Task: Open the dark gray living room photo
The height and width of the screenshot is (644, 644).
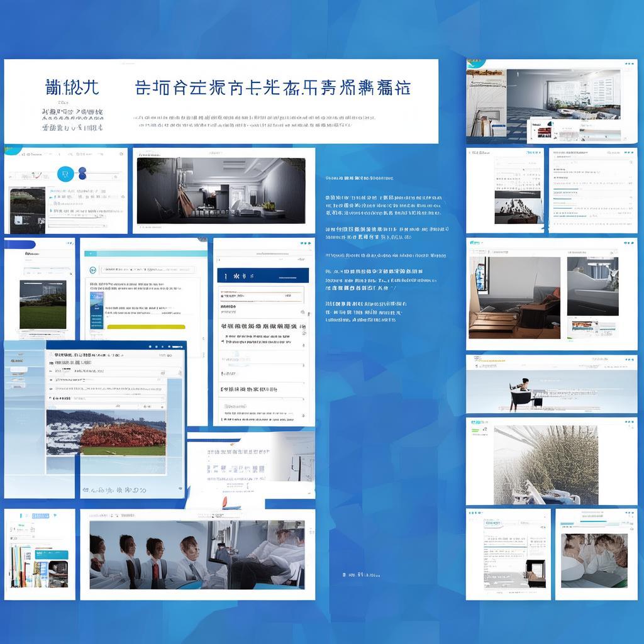Action: (x=221, y=190)
